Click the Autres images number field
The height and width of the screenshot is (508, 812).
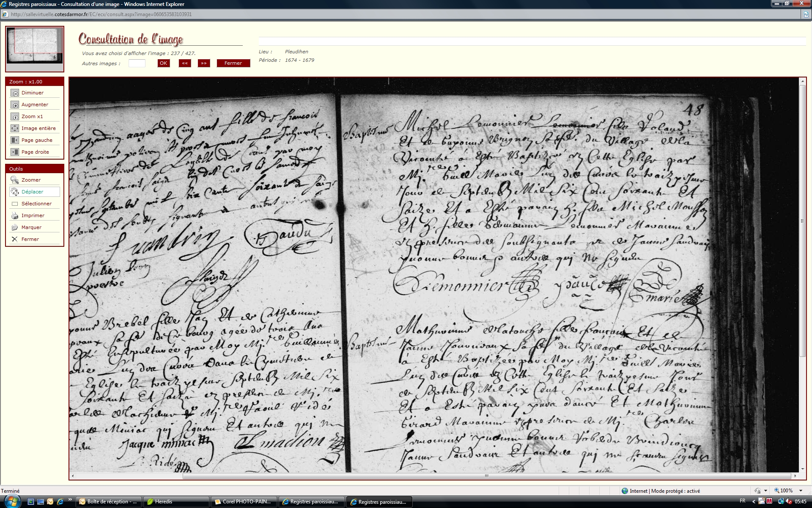click(x=137, y=63)
